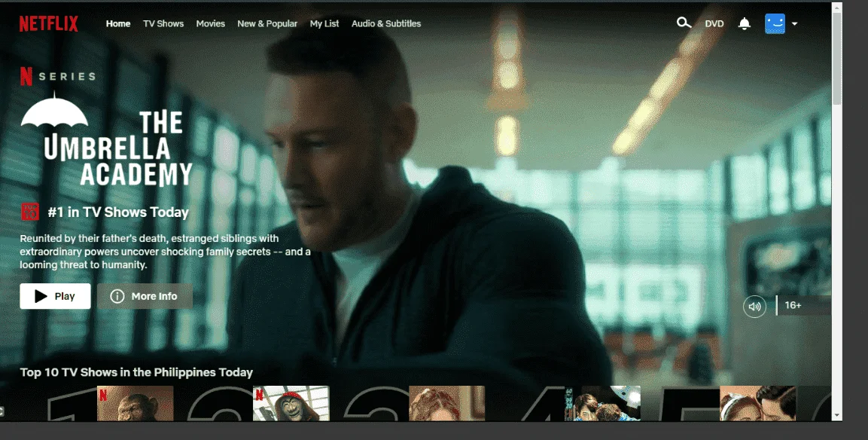The height and width of the screenshot is (440, 868).
Task: Click the show synopsis text
Action: point(165,252)
